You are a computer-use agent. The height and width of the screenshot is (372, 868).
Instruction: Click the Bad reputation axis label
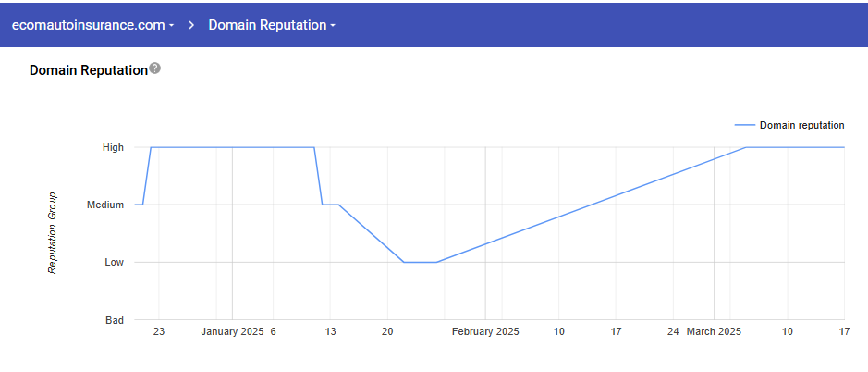114,320
